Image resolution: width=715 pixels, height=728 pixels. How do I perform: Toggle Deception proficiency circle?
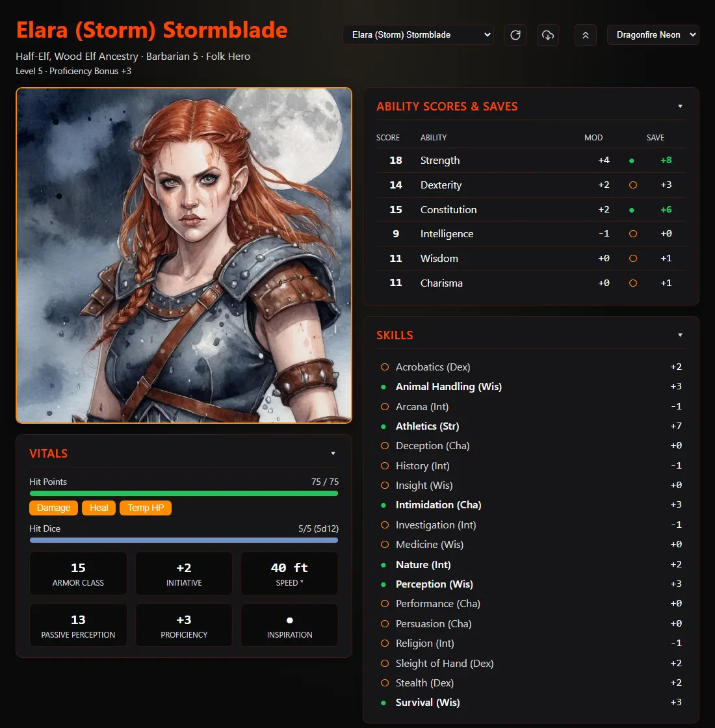click(x=384, y=446)
